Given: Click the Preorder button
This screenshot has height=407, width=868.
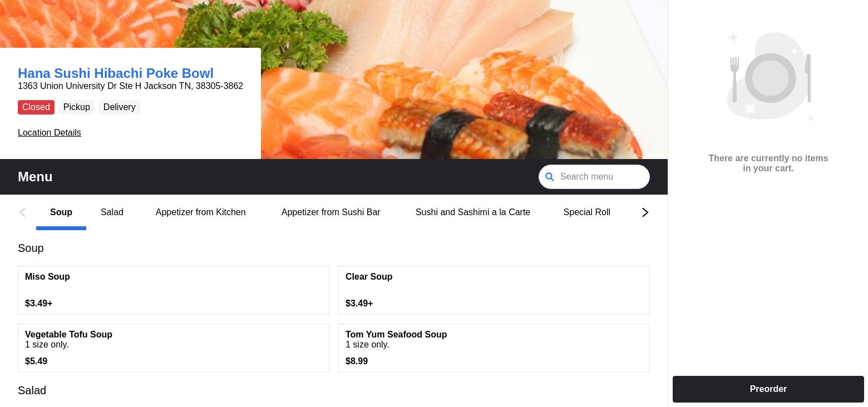Looking at the screenshot, I should pos(768,389).
